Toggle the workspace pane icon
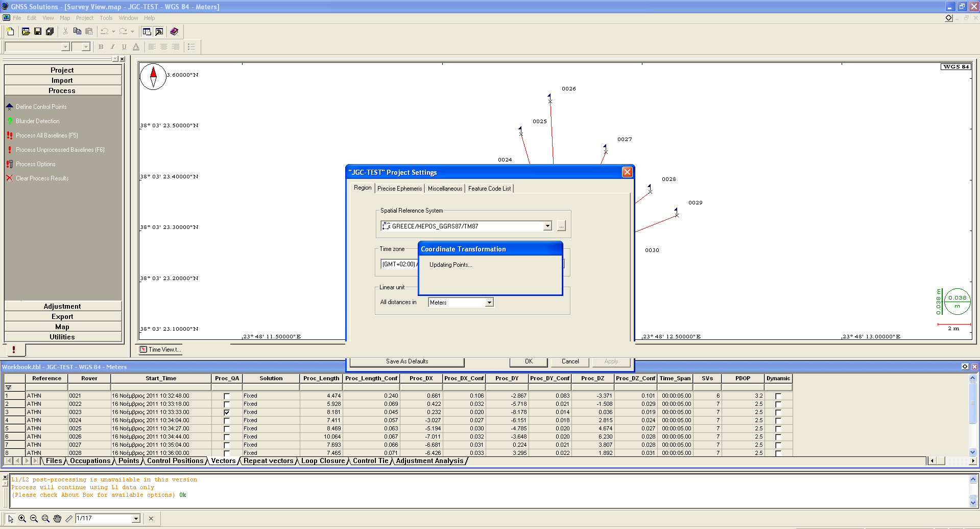Image resolution: width=980 pixels, height=529 pixels. coord(147,32)
